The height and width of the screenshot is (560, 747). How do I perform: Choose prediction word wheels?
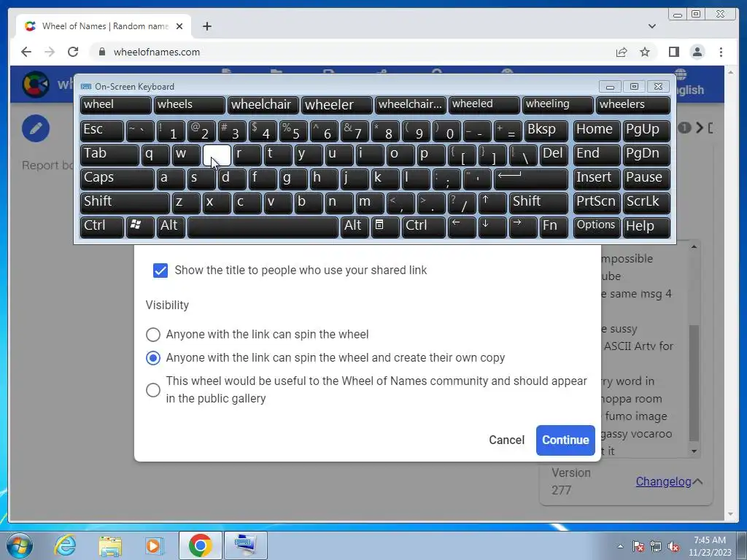[x=189, y=105]
